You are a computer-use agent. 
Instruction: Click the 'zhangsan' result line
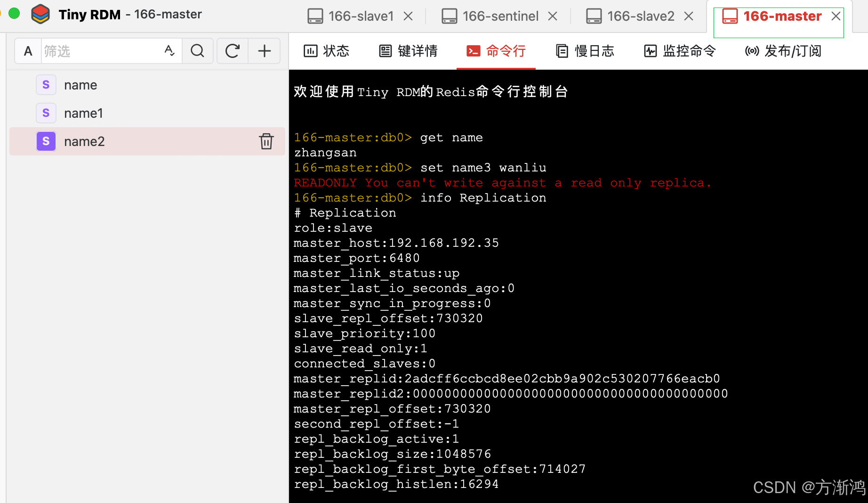pyautogui.click(x=325, y=153)
